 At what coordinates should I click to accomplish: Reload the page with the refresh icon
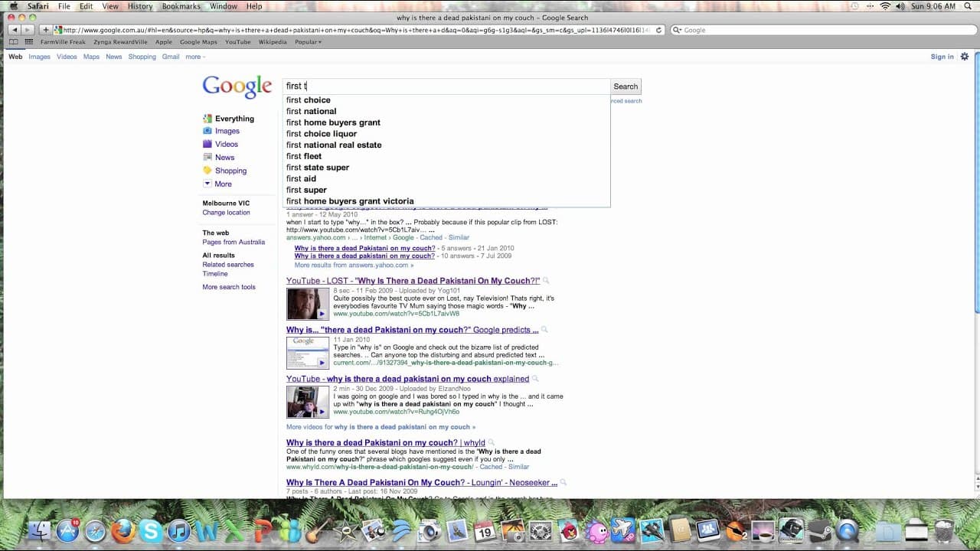click(658, 31)
